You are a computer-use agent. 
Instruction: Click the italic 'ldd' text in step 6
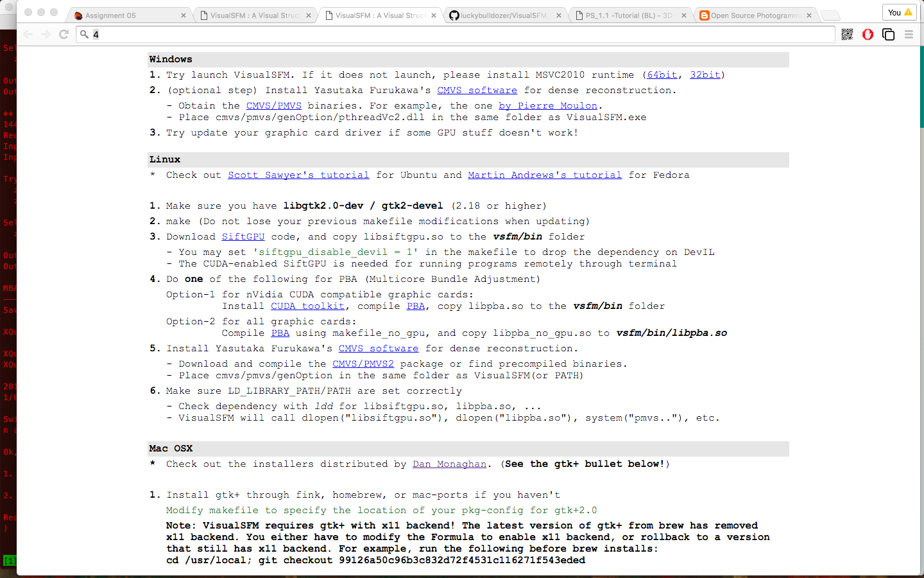point(323,407)
